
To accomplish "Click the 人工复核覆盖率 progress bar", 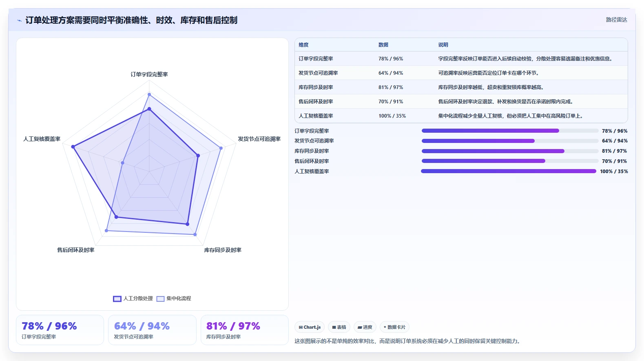I will [x=509, y=171].
